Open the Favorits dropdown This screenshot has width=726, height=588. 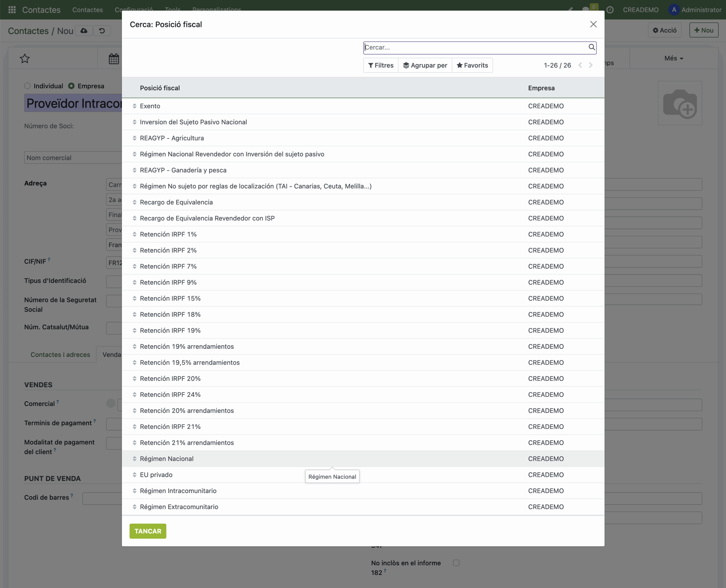click(x=472, y=65)
